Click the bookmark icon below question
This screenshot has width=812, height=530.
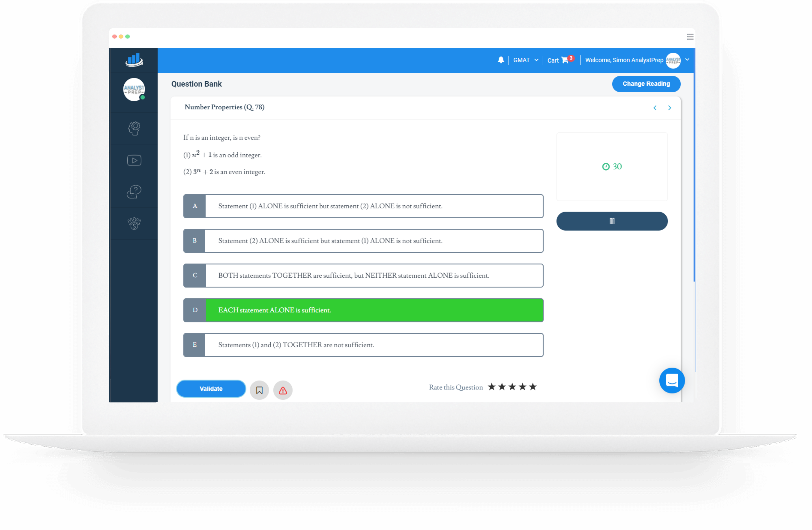(259, 389)
